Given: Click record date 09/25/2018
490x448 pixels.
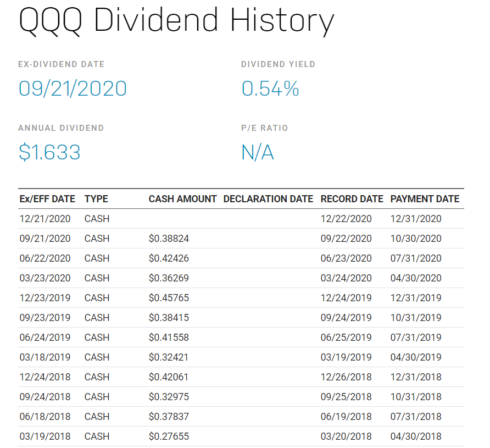Looking at the screenshot, I should [x=346, y=397].
